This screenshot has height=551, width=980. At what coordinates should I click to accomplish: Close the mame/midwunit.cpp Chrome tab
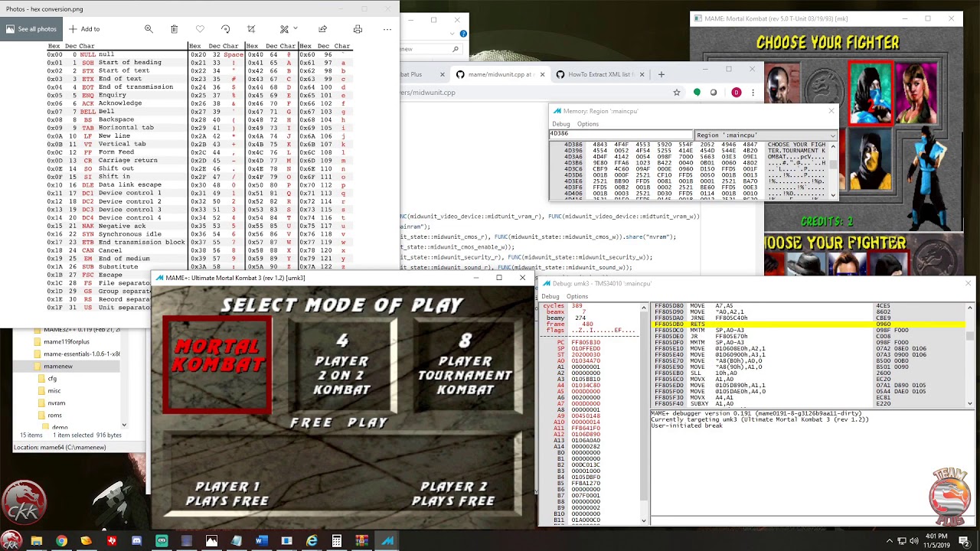(542, 74)
